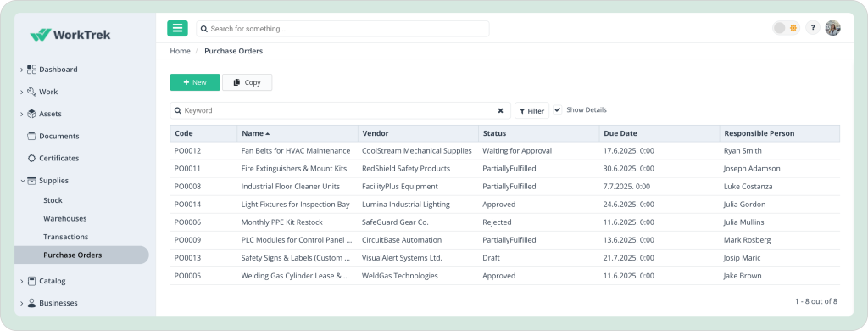Sort by Responsible Person column header
This screenshot has width=868, height=331.
click(x=780, y=133)
